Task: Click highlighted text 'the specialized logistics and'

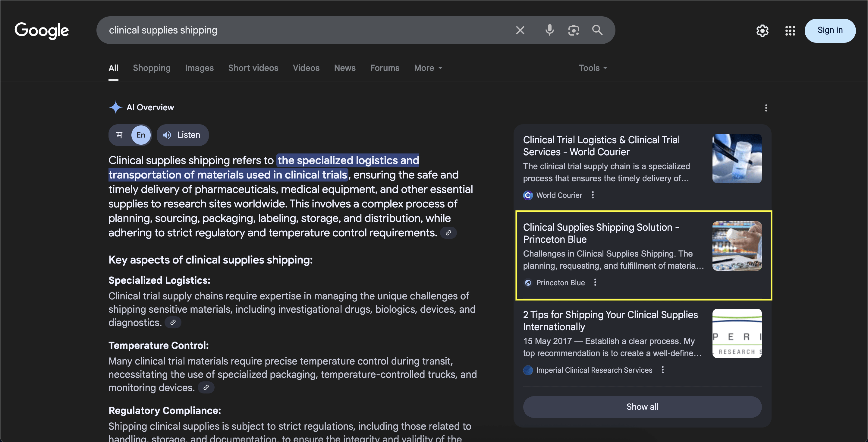Action: point(348,160)
